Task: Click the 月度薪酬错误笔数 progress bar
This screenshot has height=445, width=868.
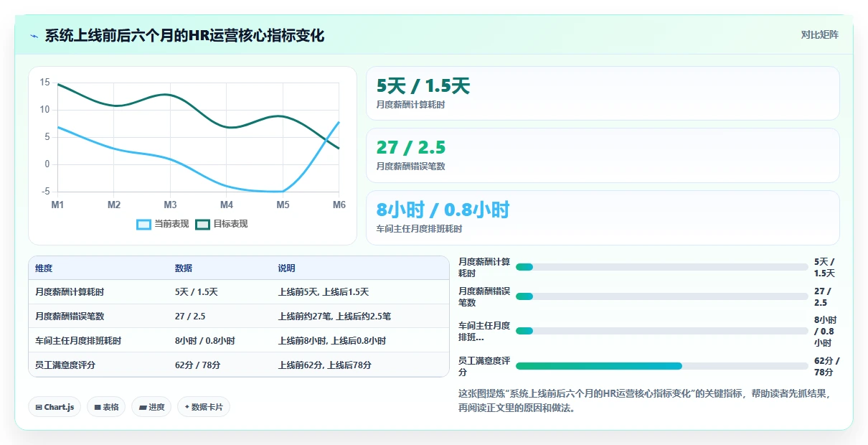Action: (661, 296)
